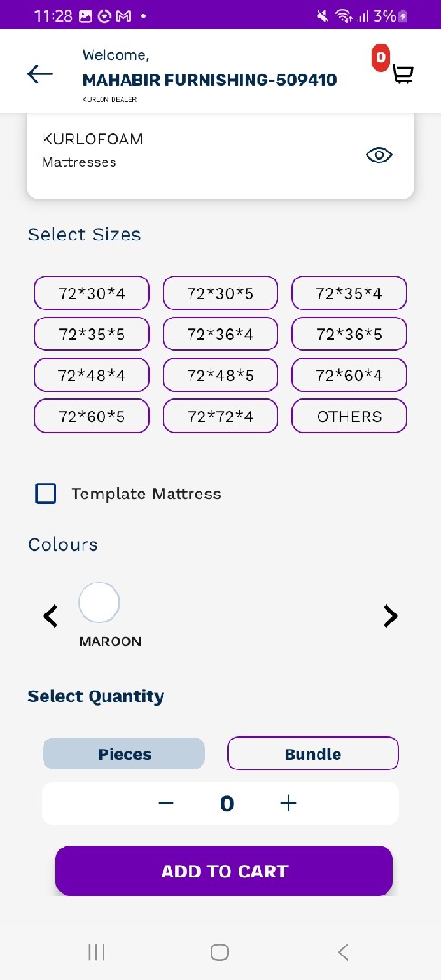Tap the eye icon for KURLOFOAM
441x980 pixels.
tap(379, 155)
